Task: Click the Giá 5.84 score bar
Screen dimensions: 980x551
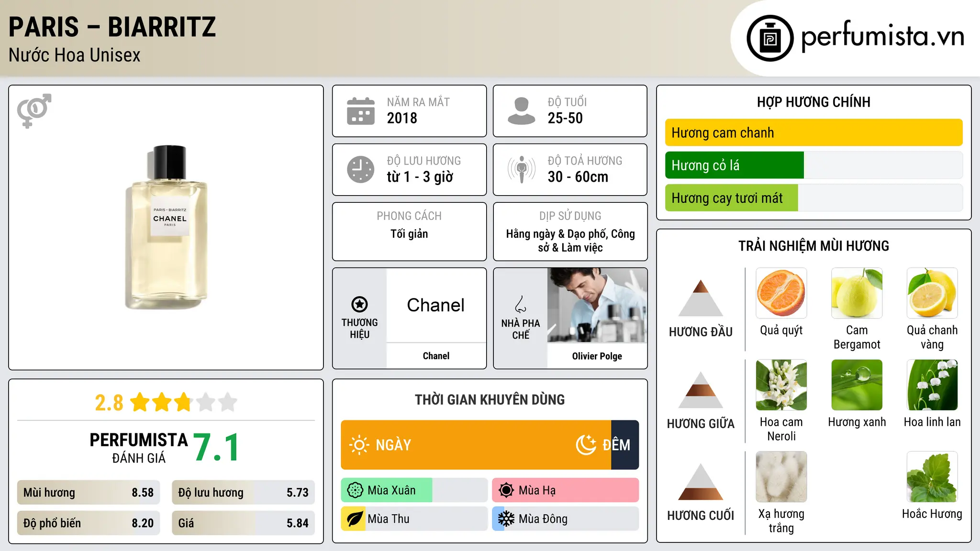Action: click(243, 523)
